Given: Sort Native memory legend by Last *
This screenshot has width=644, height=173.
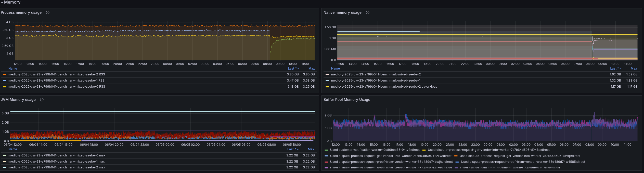Looking at the screenshot, I should (616, 69).
